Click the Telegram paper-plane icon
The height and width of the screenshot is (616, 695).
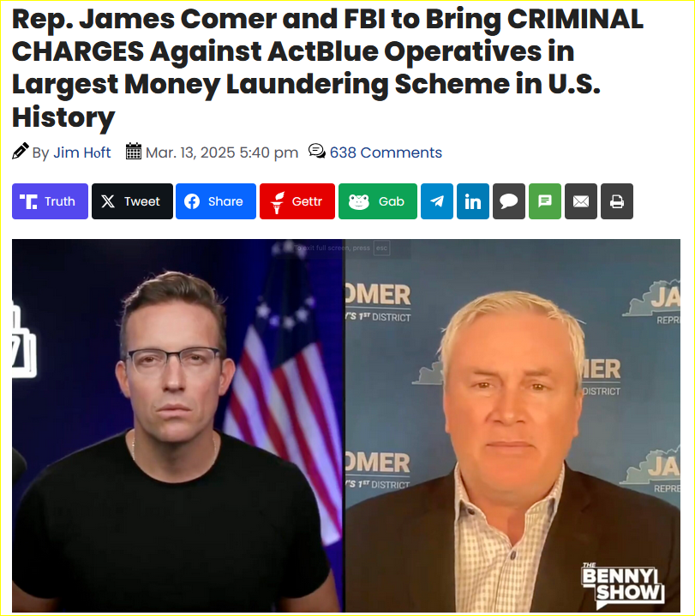437,201
